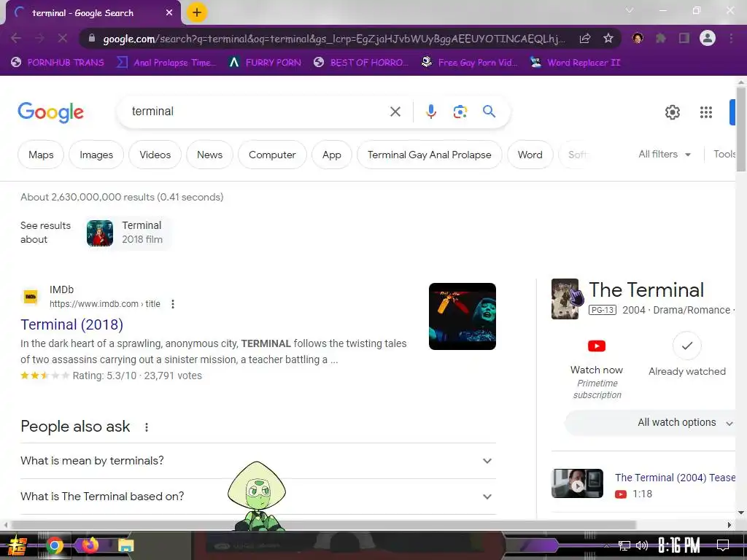This screenshot has width=747, height=560.
Task: Click the Terminal 2018 result thumbnail
Action: 462,316
